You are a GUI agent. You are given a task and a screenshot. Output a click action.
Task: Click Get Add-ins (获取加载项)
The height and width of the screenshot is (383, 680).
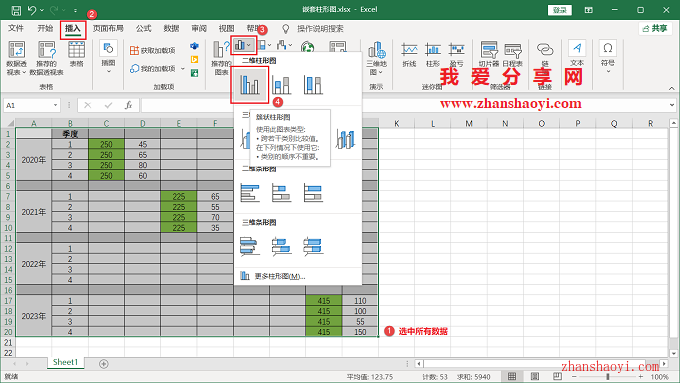click(153, 51)
